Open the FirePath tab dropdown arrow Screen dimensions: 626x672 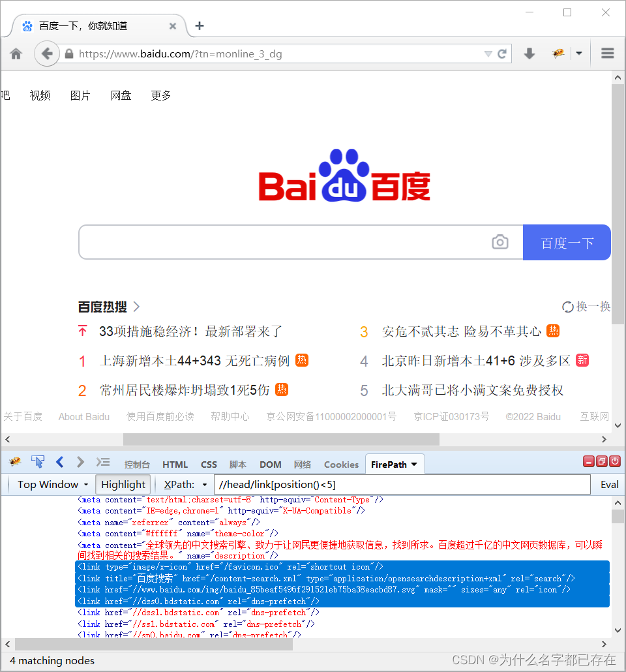(414, 465)
